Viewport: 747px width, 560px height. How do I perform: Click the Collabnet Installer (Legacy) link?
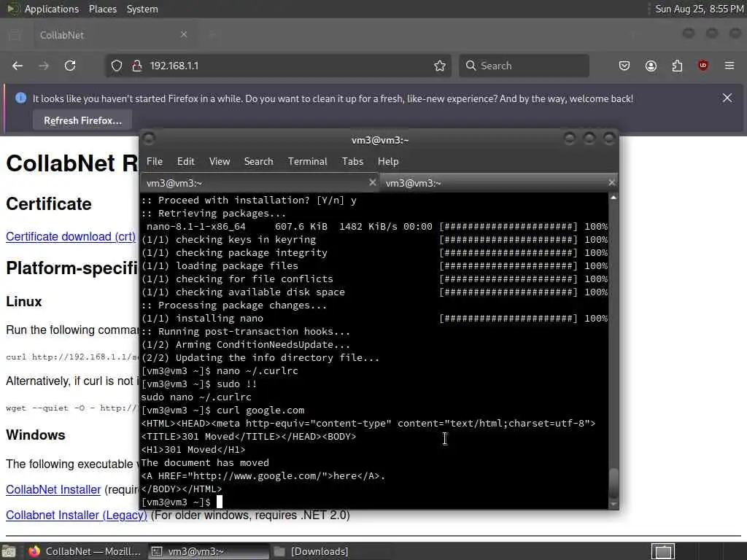pyautogui.click(x=77, y=516)
